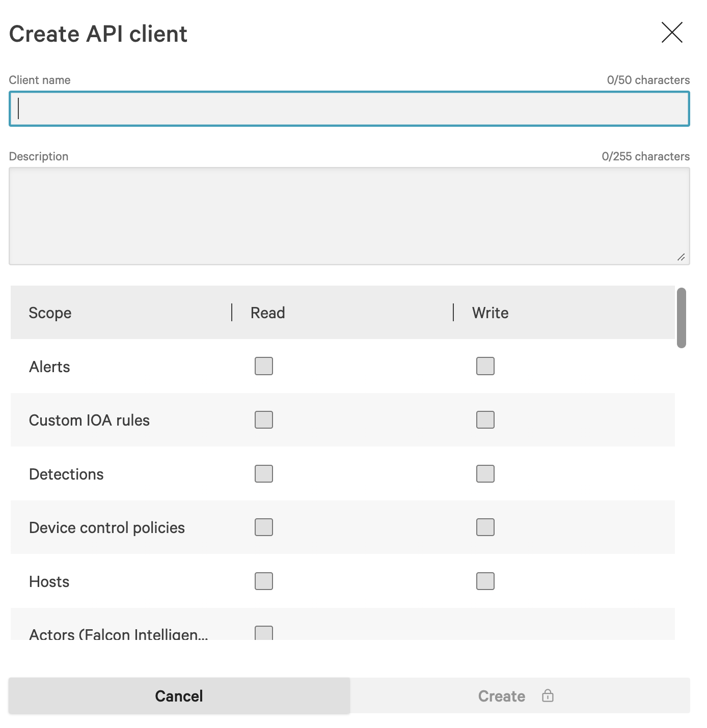Viewport: 707px width, 728px height.
Task: Focus the Client name input field
Action: pyautogui.click(x=349, y=108)
